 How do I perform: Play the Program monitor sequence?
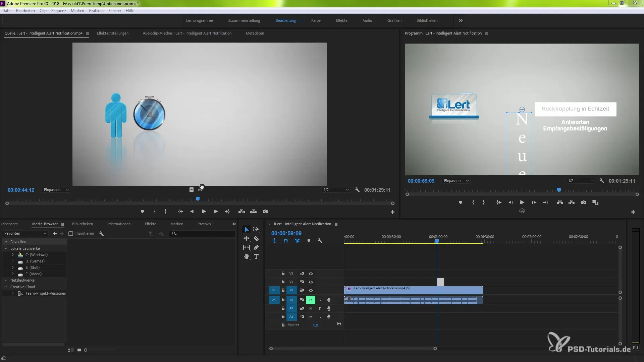point(522,202)
